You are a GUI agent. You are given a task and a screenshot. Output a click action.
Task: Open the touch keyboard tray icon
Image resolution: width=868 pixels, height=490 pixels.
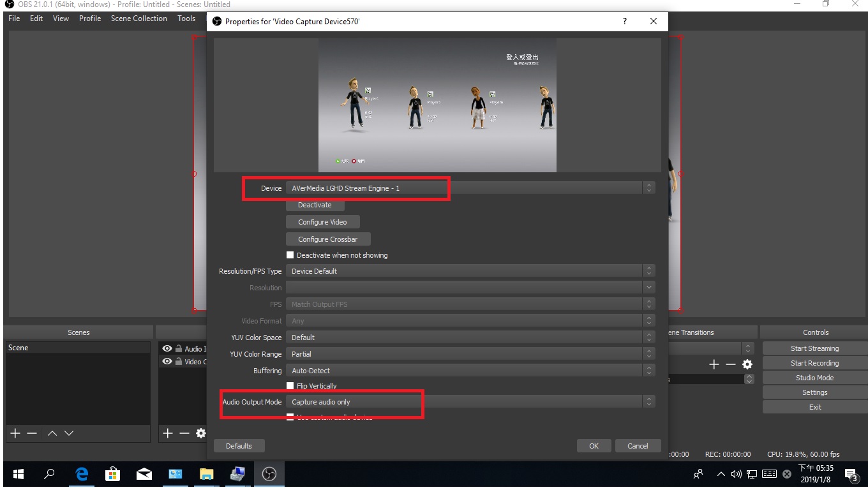point(770,474)
